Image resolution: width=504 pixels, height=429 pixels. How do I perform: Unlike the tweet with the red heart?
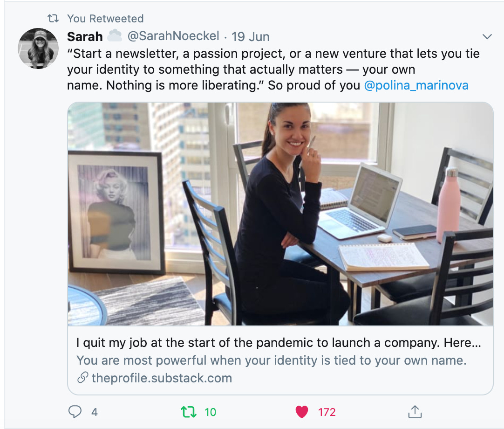click(x=302, y=412)
